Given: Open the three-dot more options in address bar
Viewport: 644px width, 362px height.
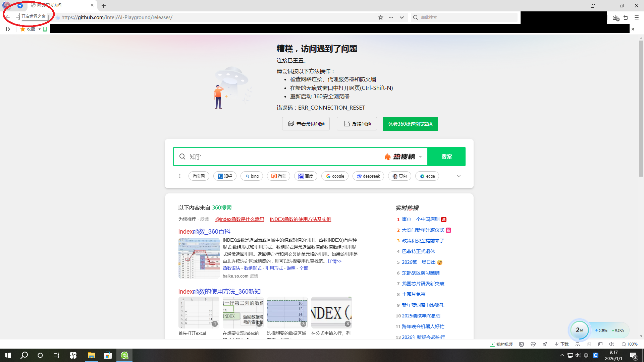Looking at the screenshot, I should point(391,17).
